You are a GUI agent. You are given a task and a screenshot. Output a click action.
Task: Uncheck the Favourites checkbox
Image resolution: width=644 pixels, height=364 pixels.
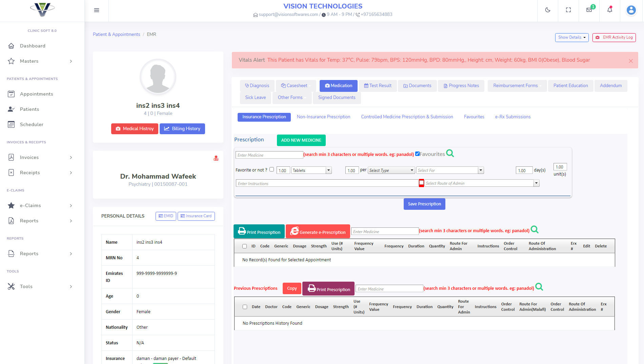pyautogui.click(x=417, y=153)
